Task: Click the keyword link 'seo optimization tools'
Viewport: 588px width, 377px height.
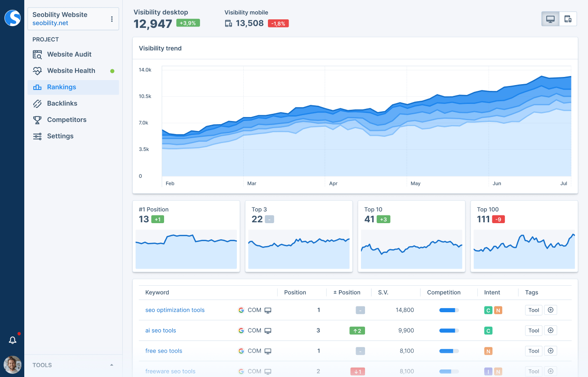Action: point(175,310)
